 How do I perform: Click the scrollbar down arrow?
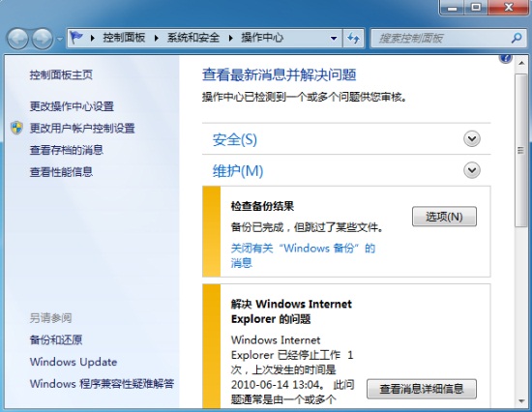pyautogui.click(x=521, y=401)
